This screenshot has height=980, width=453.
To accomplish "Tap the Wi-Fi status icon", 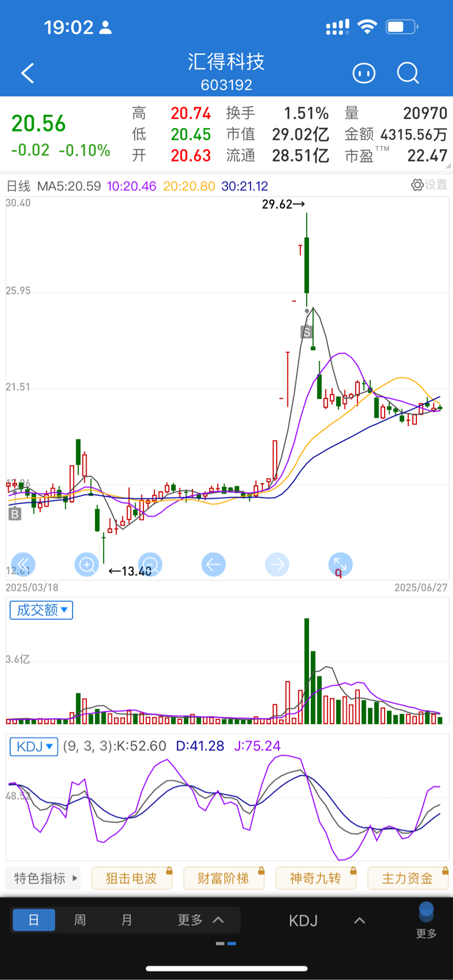I will coord(367,27).
